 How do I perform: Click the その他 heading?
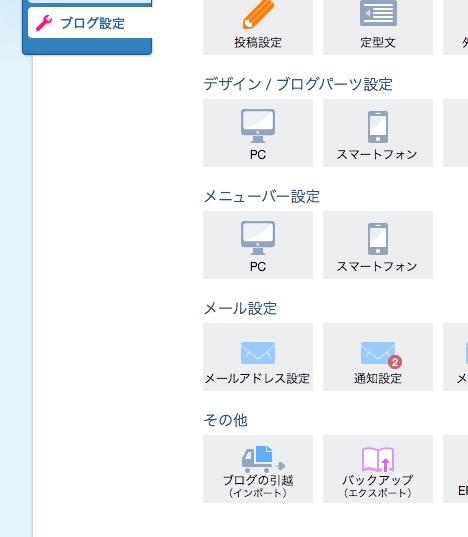coord(226,420)
